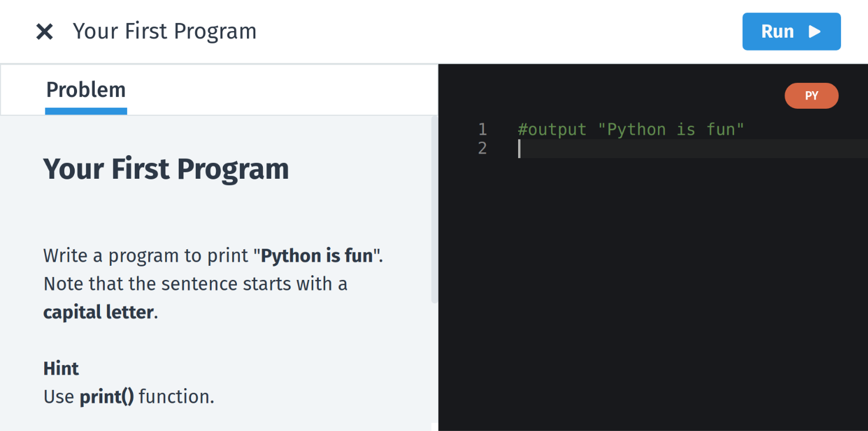Click line number 1 in the gutter
The image size is (868, 431).
click(482, 129)
